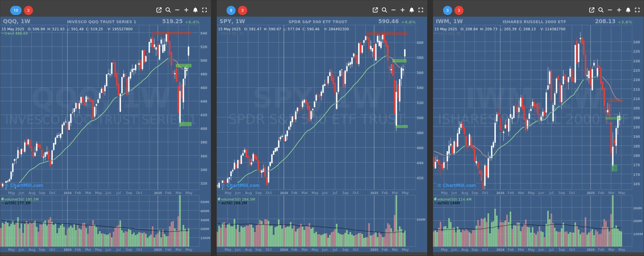Click the IWM price 208.13

[605, 21]
